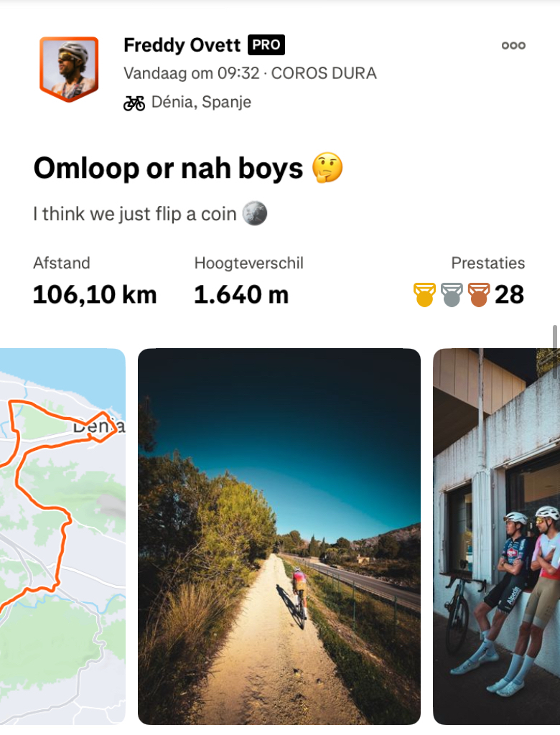
Task: Click the 'Vandaag om 09:32 · COROS DURA' timestamp
Action: point(250,73)
